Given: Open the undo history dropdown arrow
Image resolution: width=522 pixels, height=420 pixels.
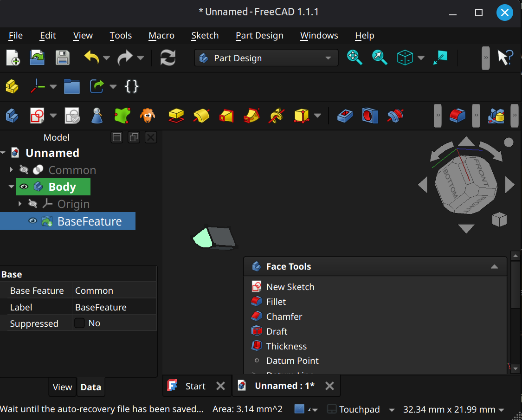Looking at the screenshot, I should pos(107,58).
